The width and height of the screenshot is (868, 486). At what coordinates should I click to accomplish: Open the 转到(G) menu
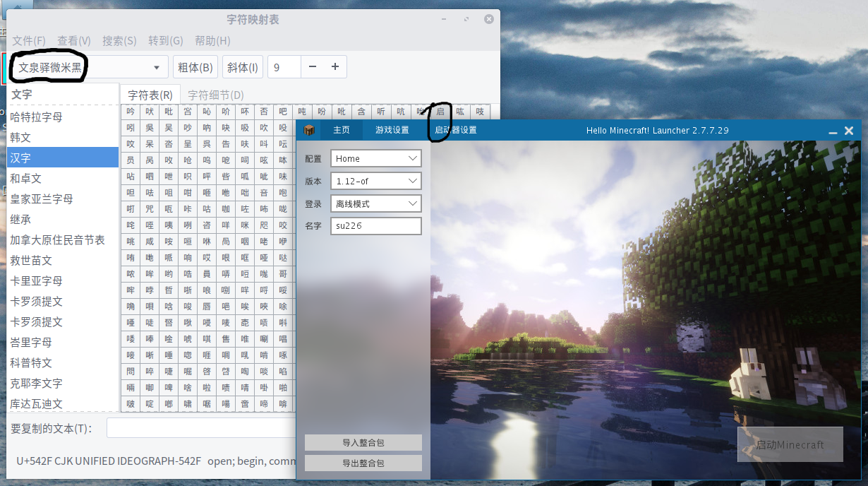pyautogui.click(x=166, y=40)
